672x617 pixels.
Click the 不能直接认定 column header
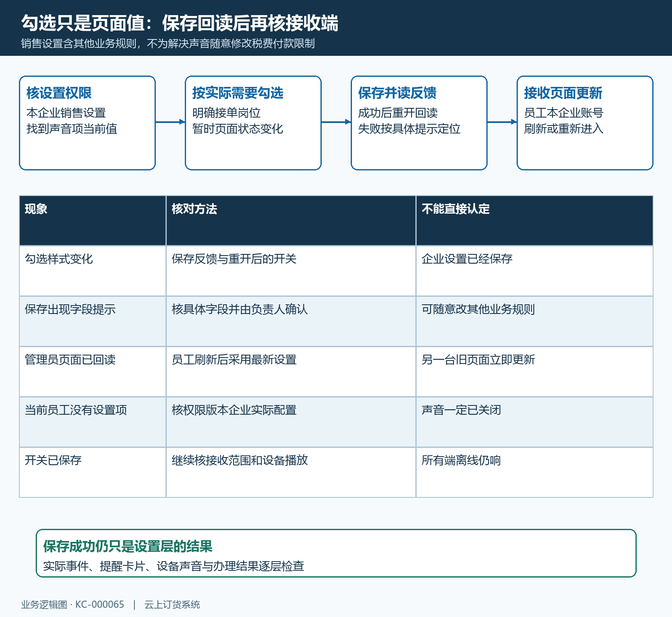point(535,220)
